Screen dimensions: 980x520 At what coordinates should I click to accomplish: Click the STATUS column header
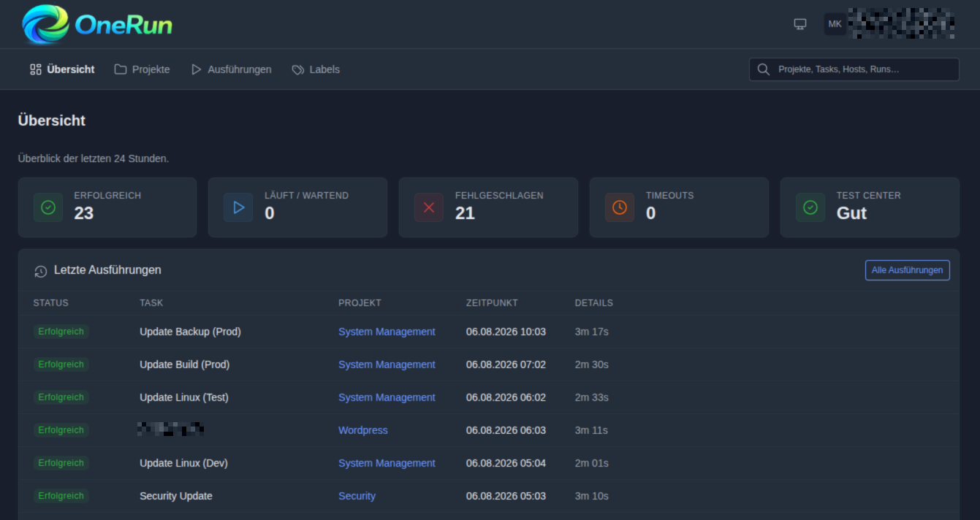click(x=51, y=303)
